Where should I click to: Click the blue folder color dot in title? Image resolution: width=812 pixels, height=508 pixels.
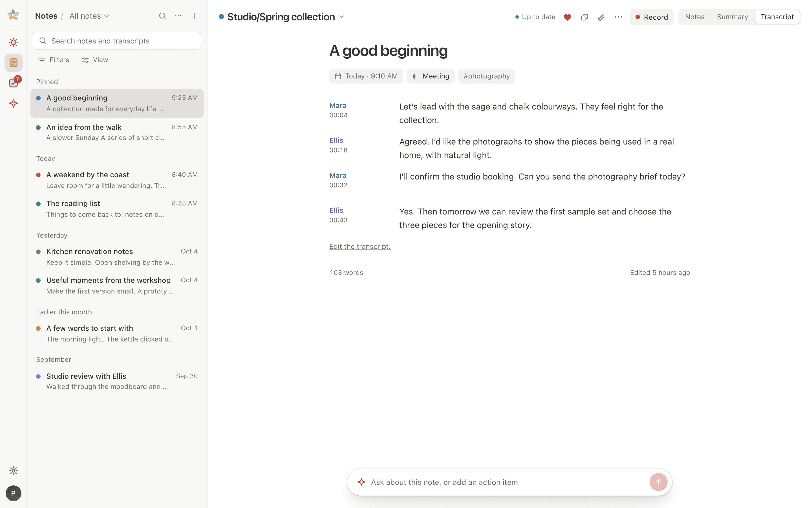221,17
